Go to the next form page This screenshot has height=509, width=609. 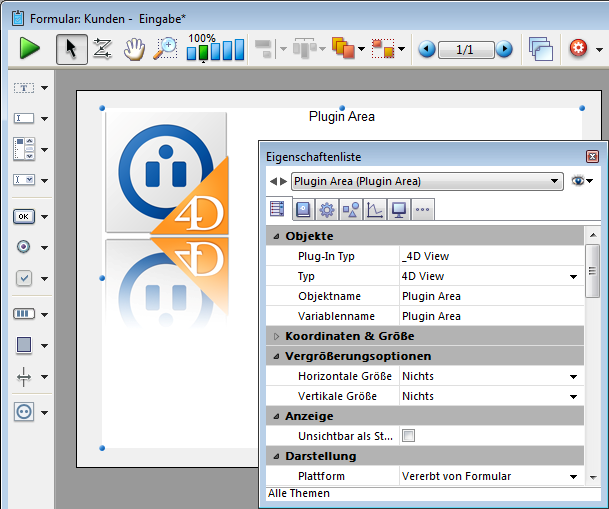(x=504, y=49)
